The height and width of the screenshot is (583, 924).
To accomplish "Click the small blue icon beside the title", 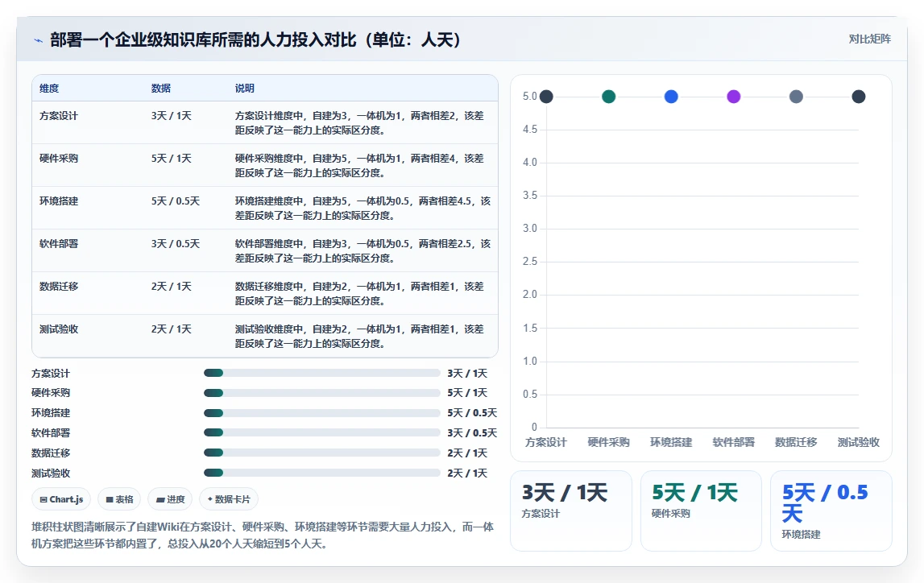I will coord(39,40).
